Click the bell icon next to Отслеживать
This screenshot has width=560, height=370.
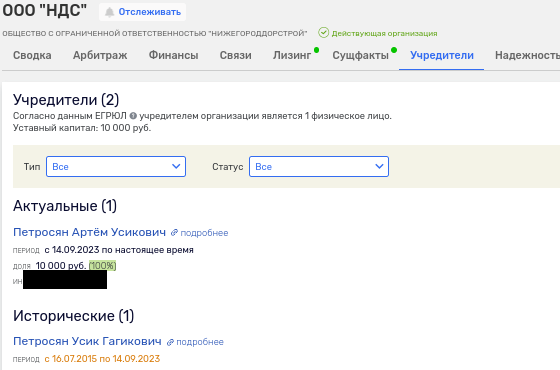[109, 12]
